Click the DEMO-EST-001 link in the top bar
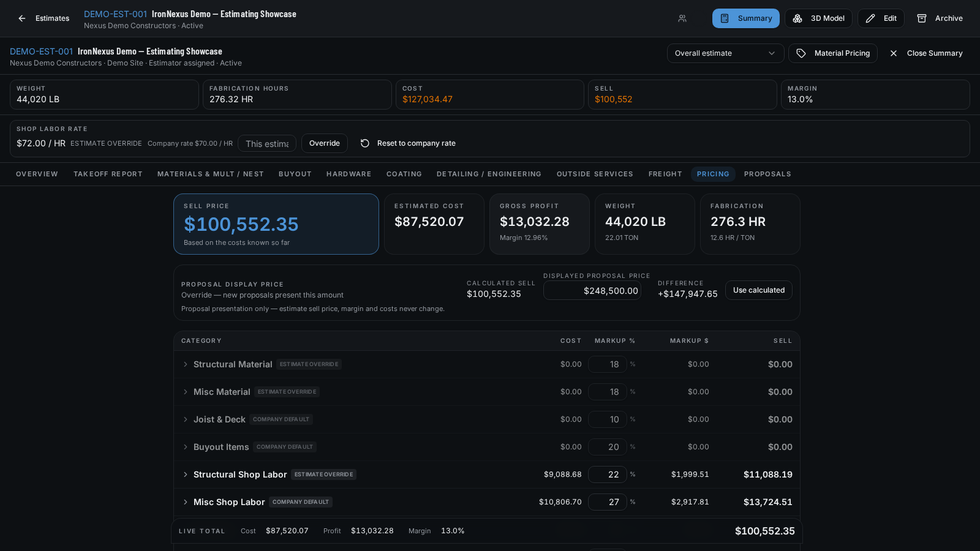 [x=115, y=14]
